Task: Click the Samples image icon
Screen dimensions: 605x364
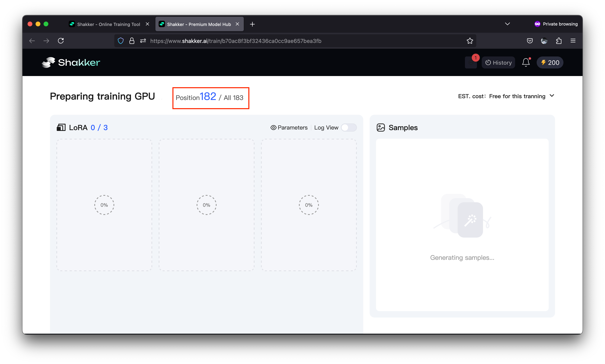Action: coord(381,127)
